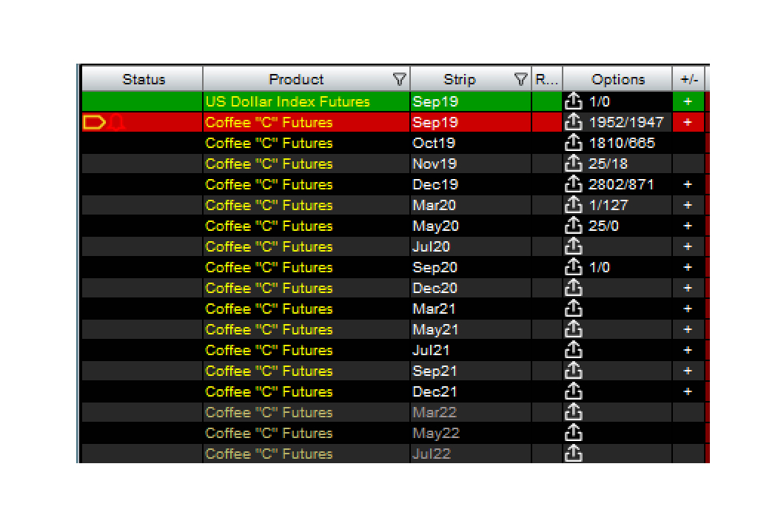The width and height of the screenshot is (778, 532).
Task: Expand the Coffee Mar20 plus sign
Action: click(688, 205)
